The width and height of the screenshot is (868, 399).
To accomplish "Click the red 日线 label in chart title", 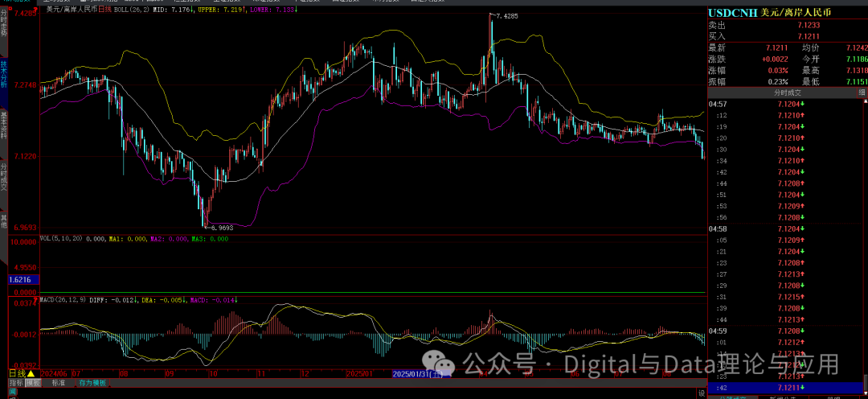I will pos(105,10).
